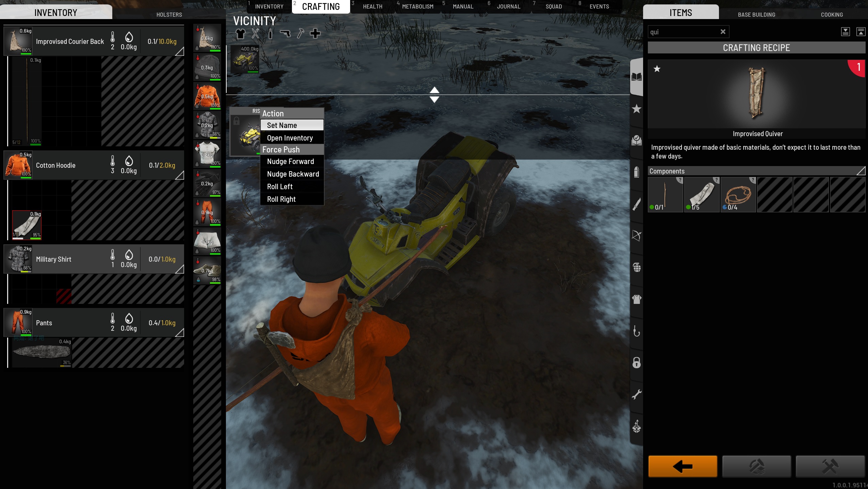Go back with orange arrow button
This screenshot has width=868, height=489.
point(683,466)
